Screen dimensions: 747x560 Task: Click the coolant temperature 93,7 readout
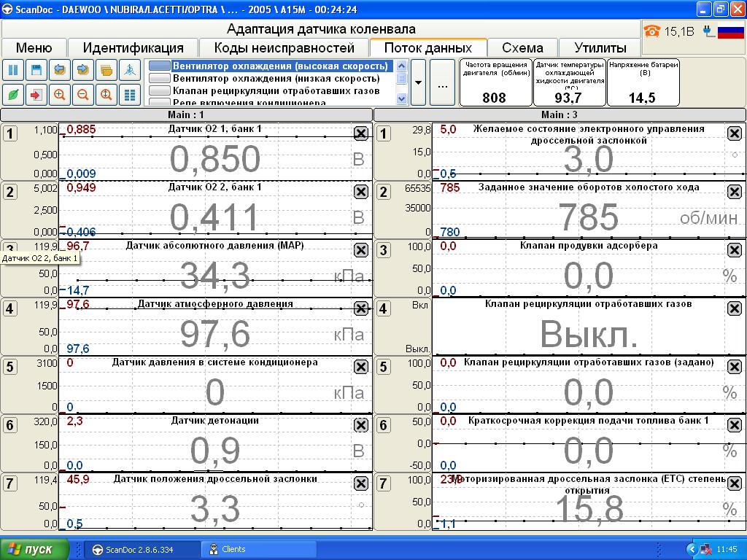point(569,82)
